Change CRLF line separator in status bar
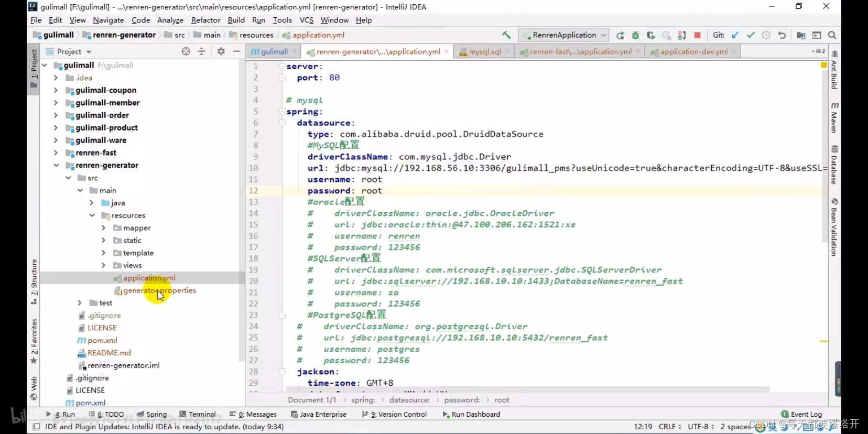868x434 pixels. pyautogui.click(x=670, y=427)
